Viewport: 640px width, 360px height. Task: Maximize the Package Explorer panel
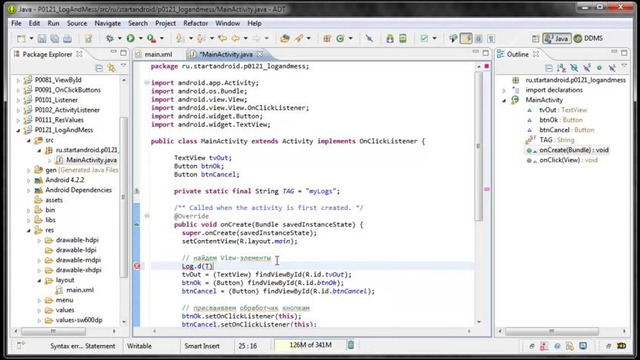point(124,53)
